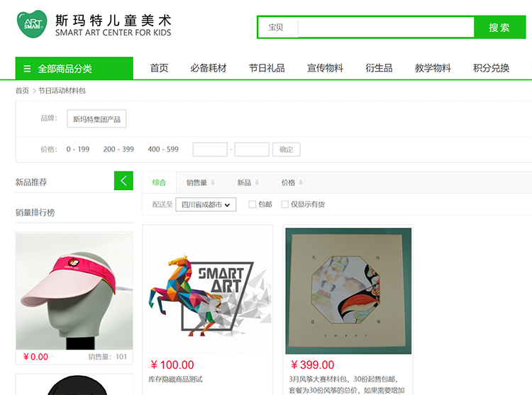The height and width of the screenshot is (395, 532).
Task: Click the Art Smart heart logo
Action: 32,24
